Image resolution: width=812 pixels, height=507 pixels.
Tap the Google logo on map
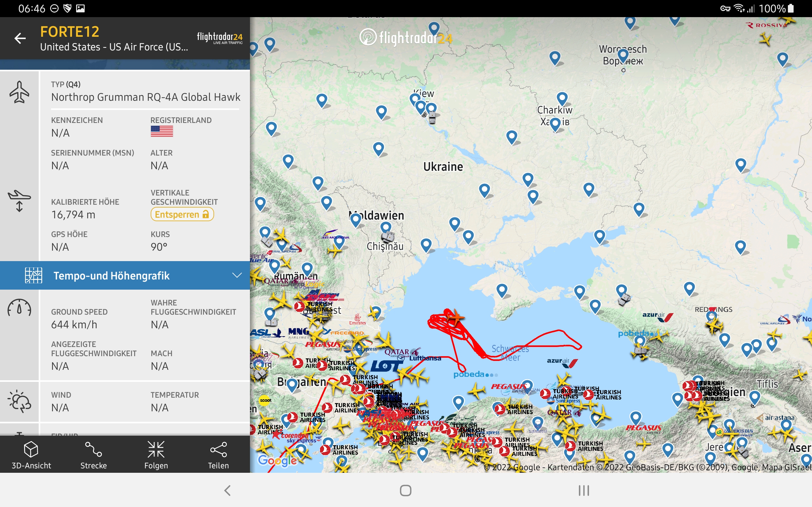coord(277,460)
